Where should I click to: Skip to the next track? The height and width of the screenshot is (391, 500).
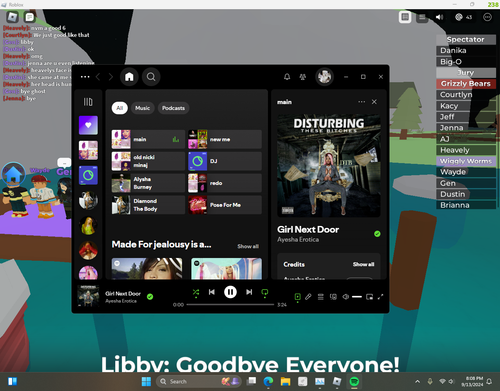coord(249,292)
